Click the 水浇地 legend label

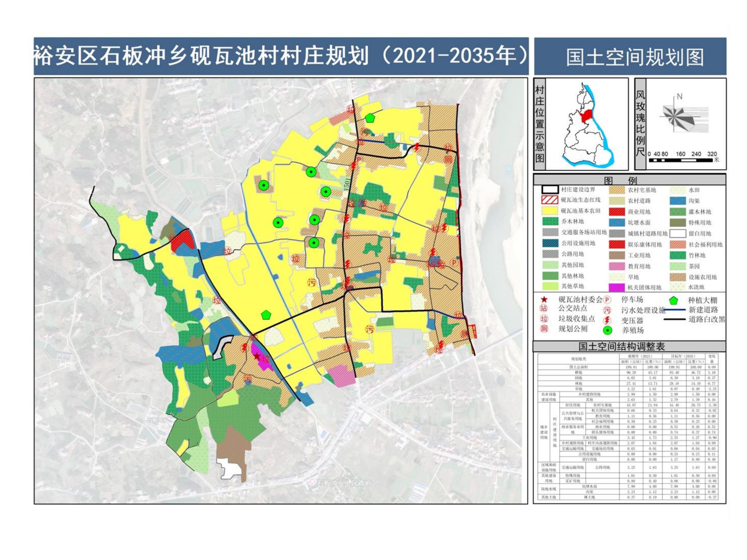click(x=696, y=287)
